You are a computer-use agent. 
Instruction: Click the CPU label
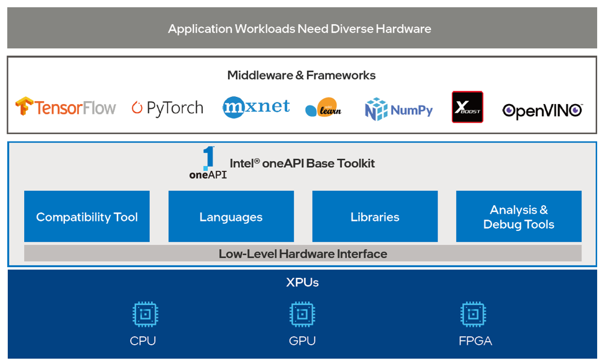click(143, 341)
